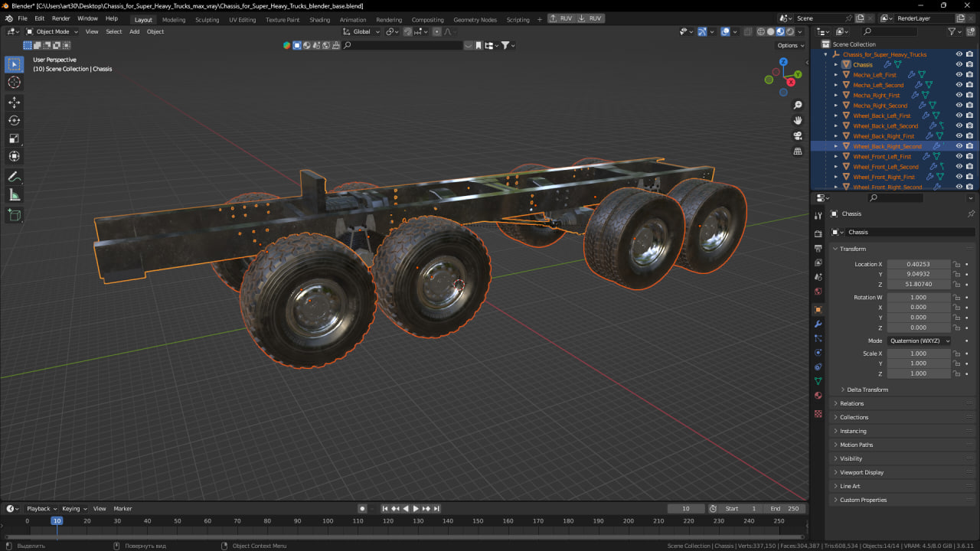This screenshot has width=980, height=551.
Task: Click the viewport zoom magnifier icon
Action: [798, 105]
